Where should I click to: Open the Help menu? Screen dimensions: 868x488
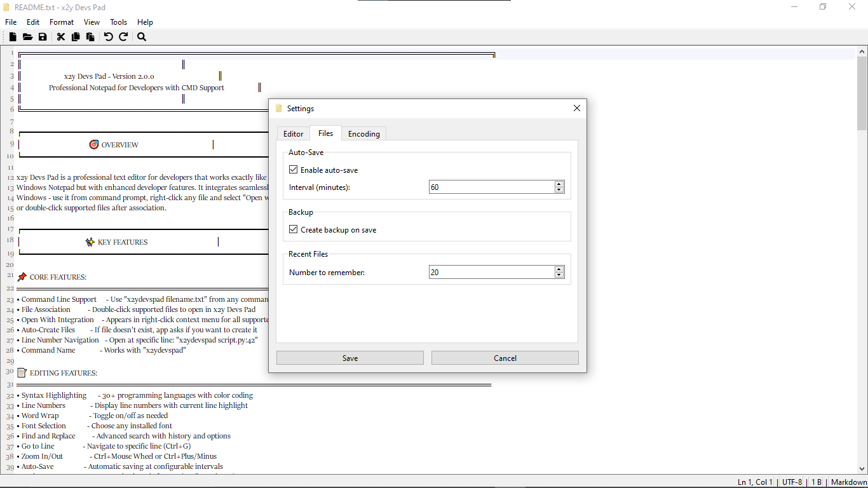tap(146, 22)
